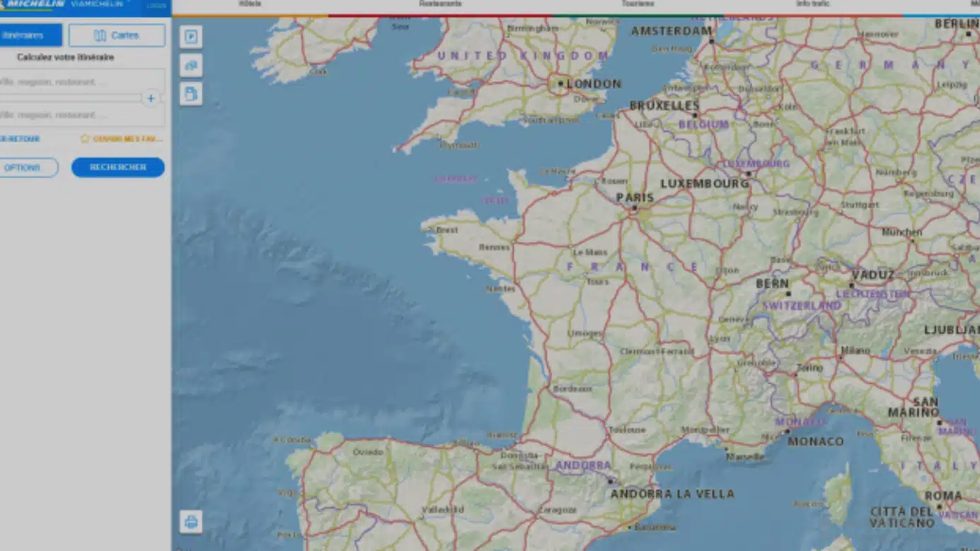
Task: Click the print map icon
Action: (190, 522)
